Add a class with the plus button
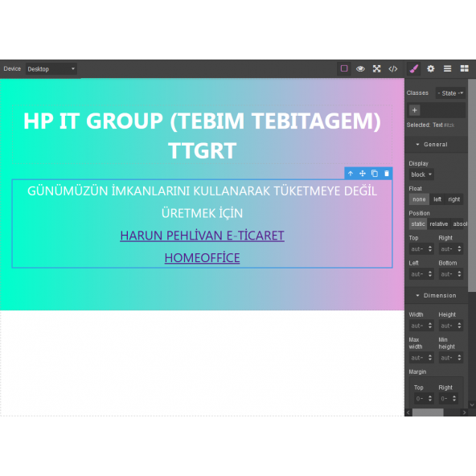This screenshot has width=476, height=476. (x=415, y=110)
